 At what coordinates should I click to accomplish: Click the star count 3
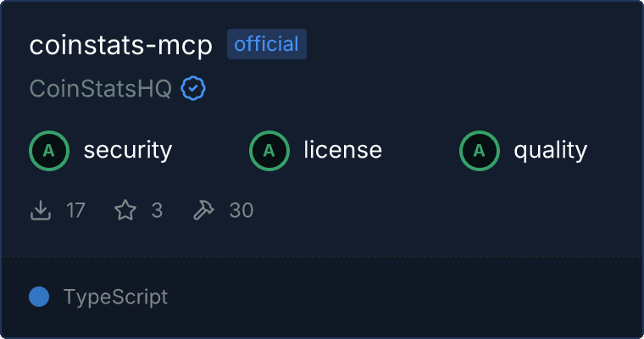pos(157,210)
